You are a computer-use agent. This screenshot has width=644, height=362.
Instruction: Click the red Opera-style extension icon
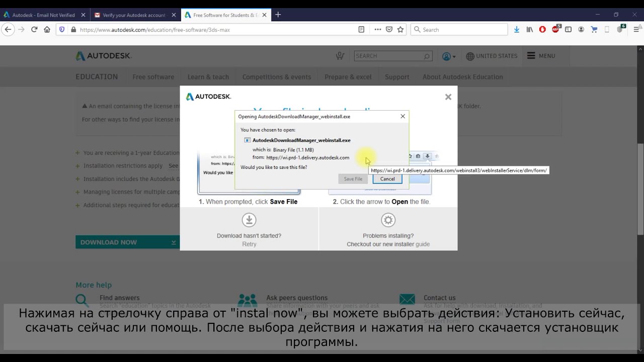[542, 30]
